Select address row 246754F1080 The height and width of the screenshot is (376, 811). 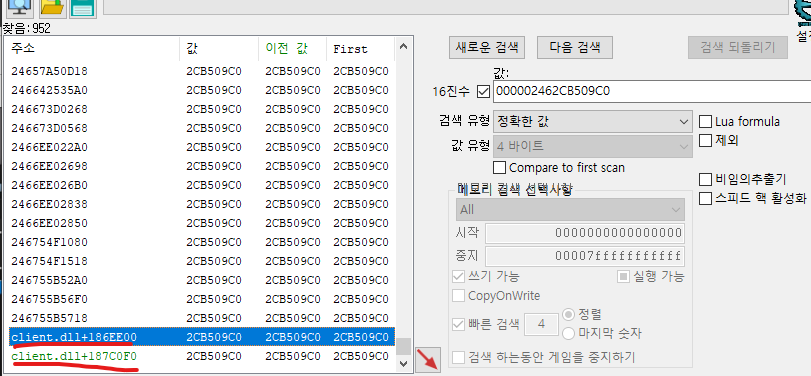pyautogui.click(x=201, y=242)
